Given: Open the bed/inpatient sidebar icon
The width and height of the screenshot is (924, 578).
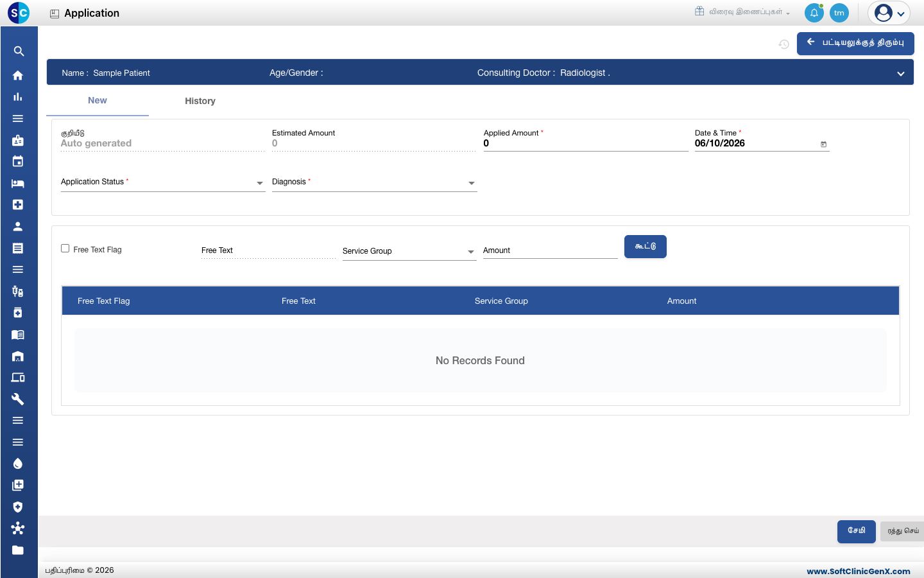Looking at the screenshot, I should (x=18, y=183).
